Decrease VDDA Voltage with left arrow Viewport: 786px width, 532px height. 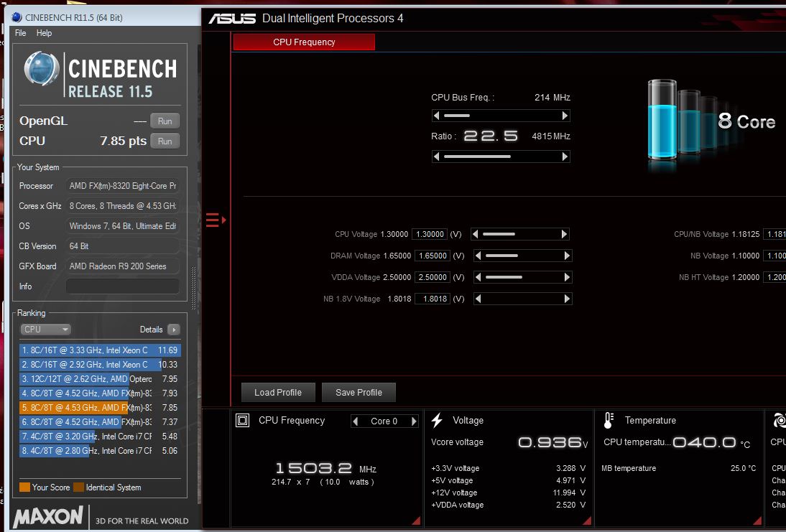pos(478,277)
